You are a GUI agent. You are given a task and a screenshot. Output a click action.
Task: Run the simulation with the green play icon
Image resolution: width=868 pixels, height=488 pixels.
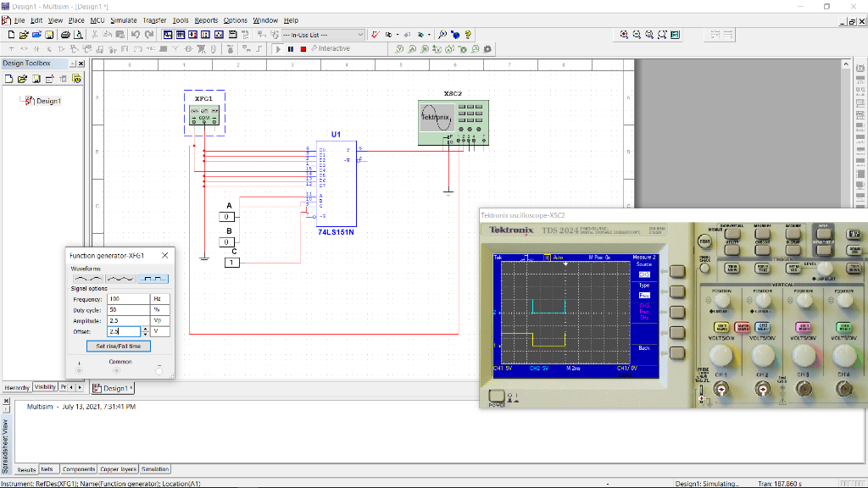[278, 48]
